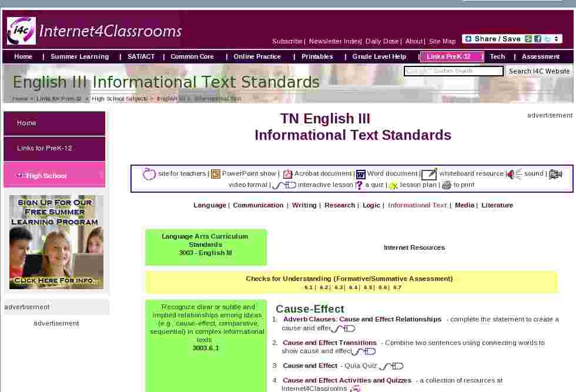Click the About link
The width and height of the screenshot is (576, 392).
[414, 41]
